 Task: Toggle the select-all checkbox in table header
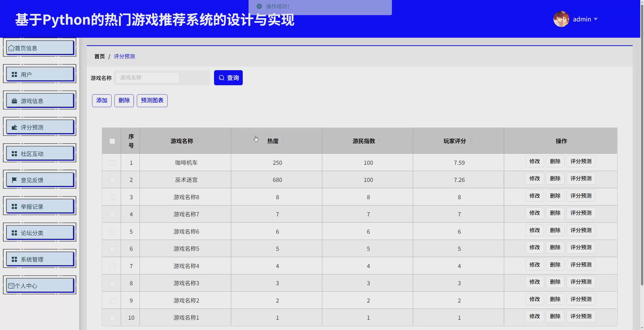(x=112, y=141)
